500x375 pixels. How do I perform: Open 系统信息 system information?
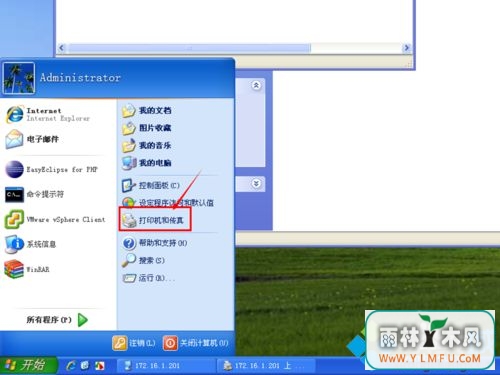pos(31,244)
